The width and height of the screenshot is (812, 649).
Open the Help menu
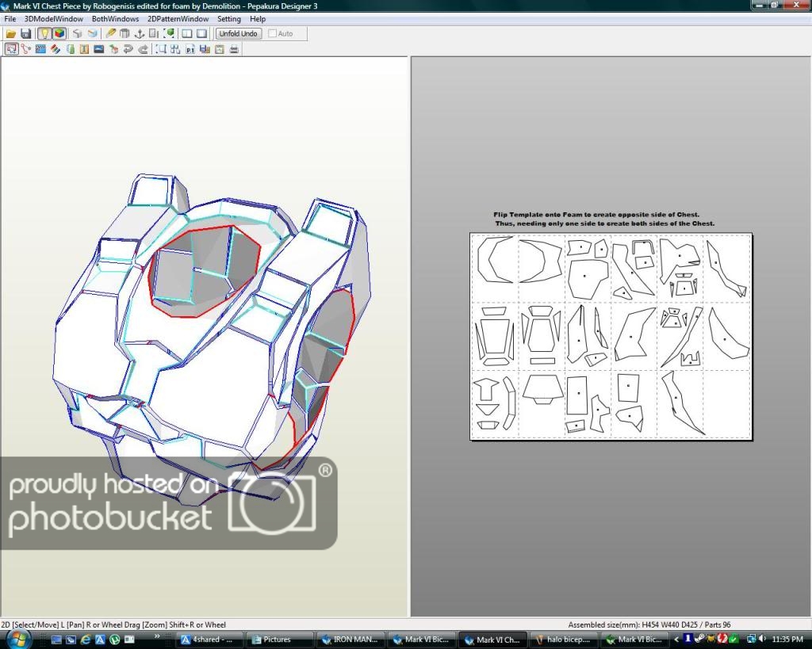pyautogui.click(x=258, y=19)
